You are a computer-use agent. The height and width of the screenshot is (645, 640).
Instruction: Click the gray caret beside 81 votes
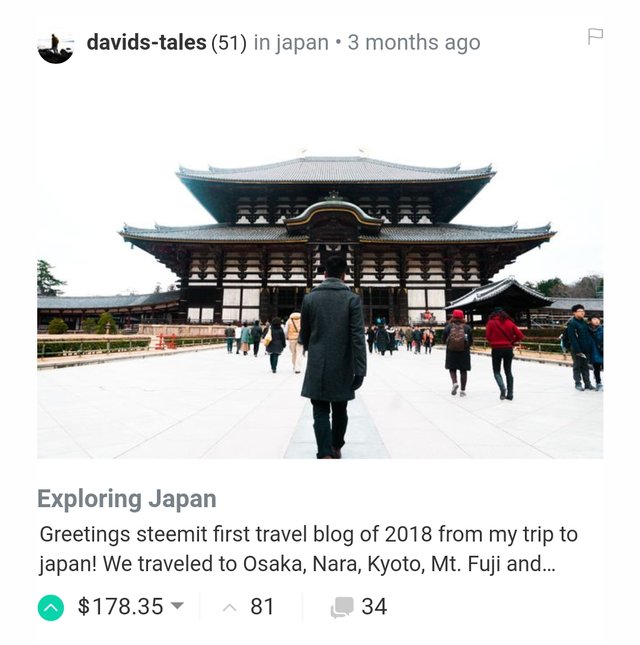230,608
